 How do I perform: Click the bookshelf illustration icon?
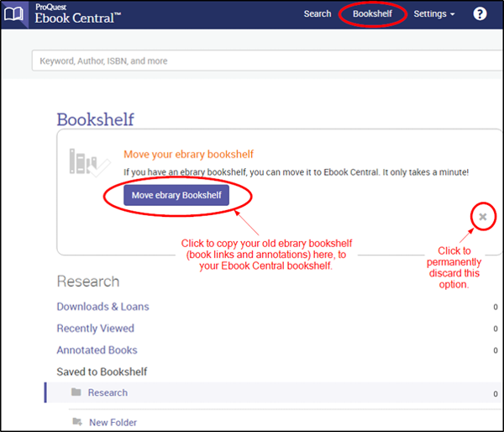click(90, 163)
